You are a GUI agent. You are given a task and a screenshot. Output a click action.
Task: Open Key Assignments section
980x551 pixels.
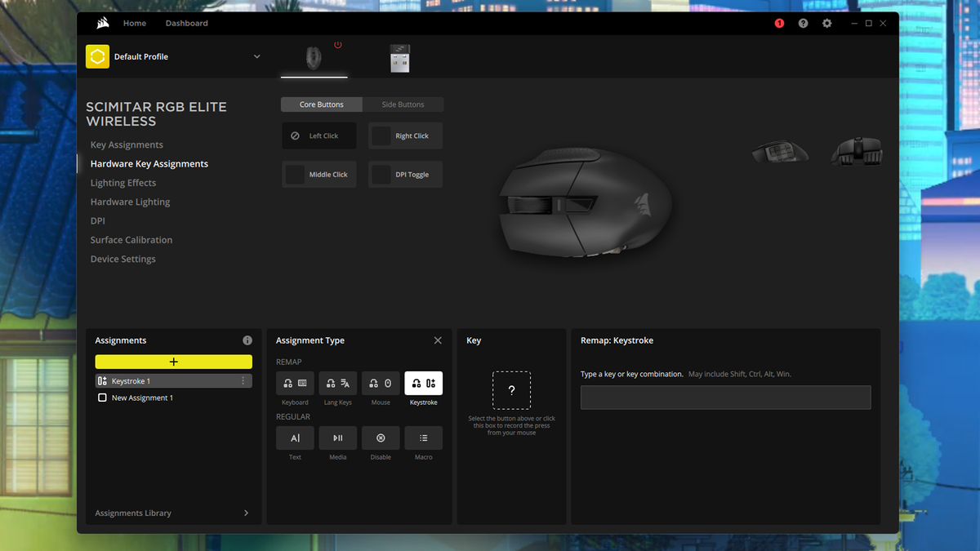tap(127, 144)
